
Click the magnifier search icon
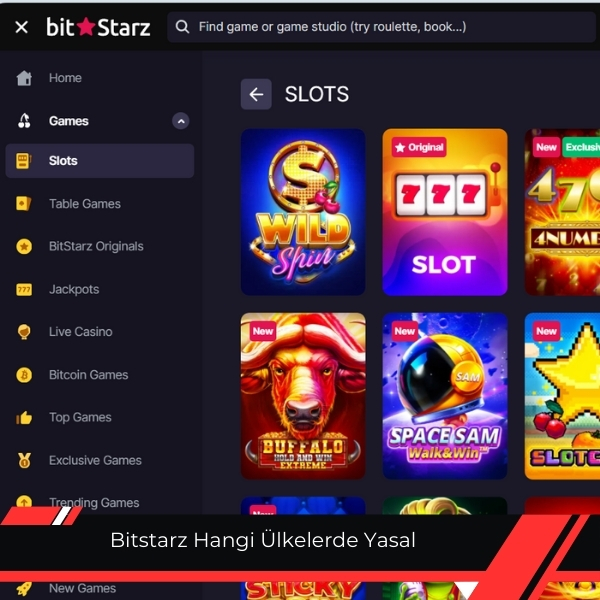pyautogui.click(x=182, y=27)
